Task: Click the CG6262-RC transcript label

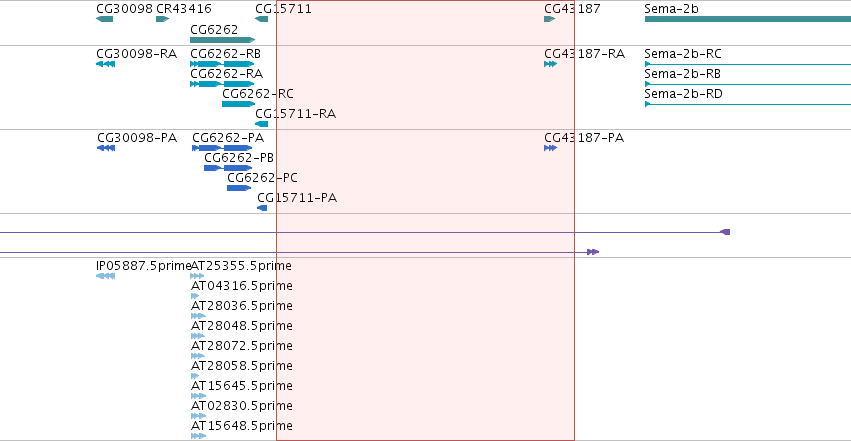Action: 258,94
